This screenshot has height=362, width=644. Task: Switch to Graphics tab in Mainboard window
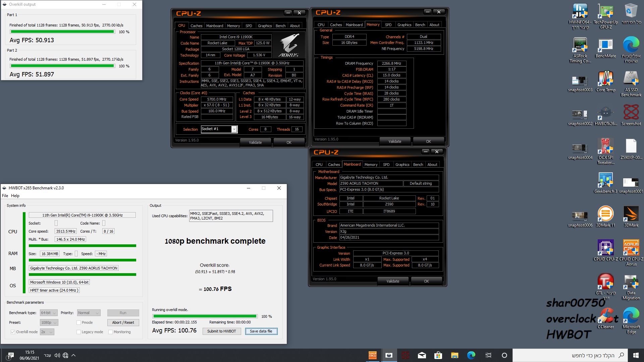click(402, 165)
